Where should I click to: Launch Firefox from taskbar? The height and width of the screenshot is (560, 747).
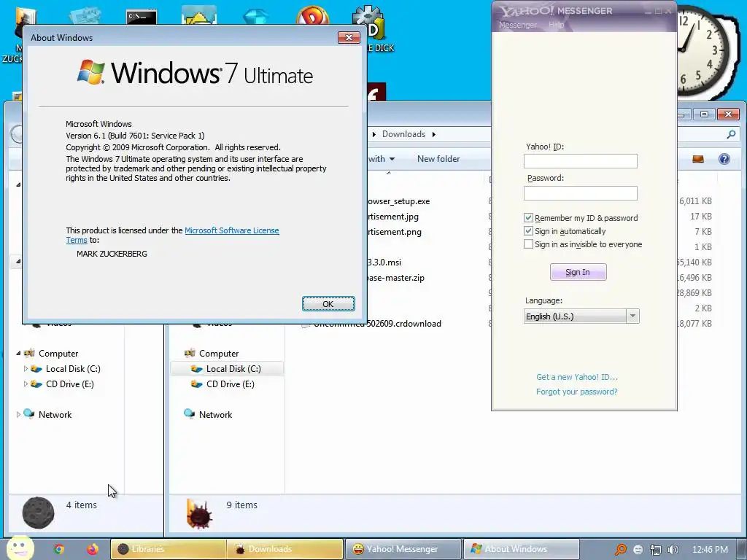(93, 549)
